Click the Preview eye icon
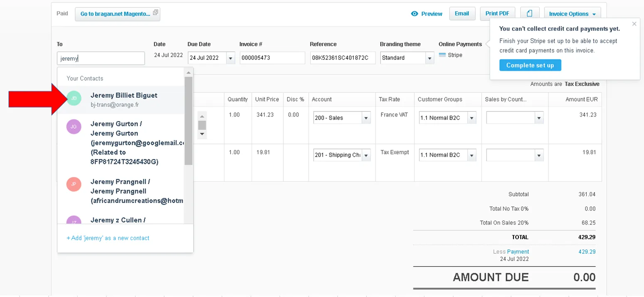 tap(414, 14)
